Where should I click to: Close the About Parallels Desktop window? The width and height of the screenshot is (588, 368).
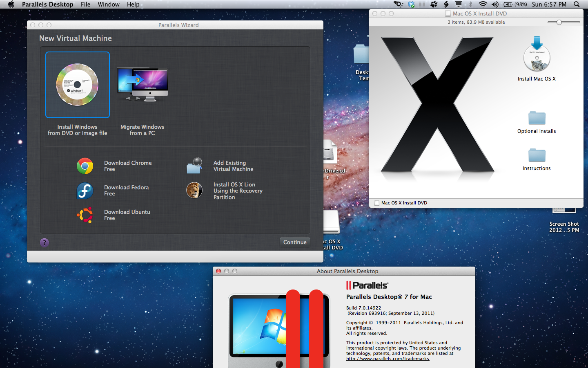[x=218, y=271]
